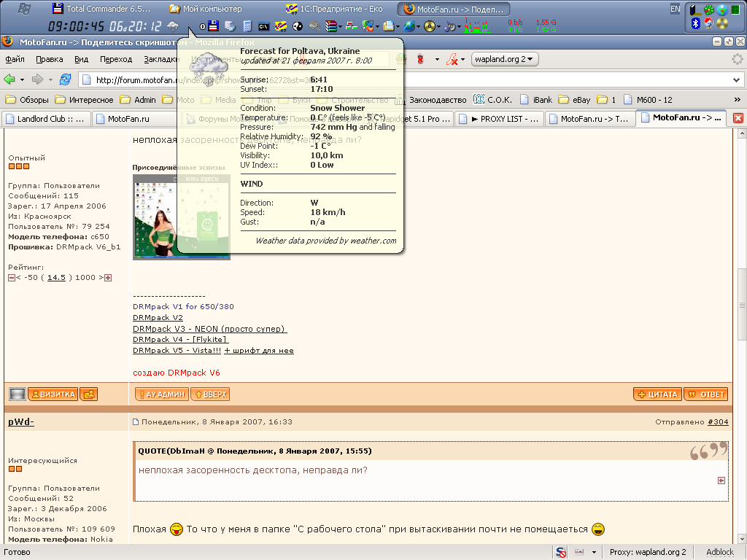Open the pWd- user profile link
The height and width of the screenshot is (560, 747).
coord(21,422)
